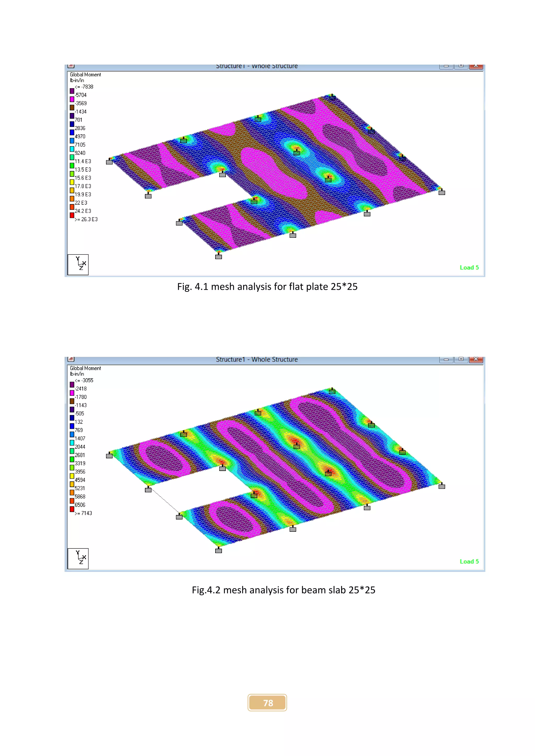
Task: Click the '-1780' legend value
Action: (x=81, y=397)
